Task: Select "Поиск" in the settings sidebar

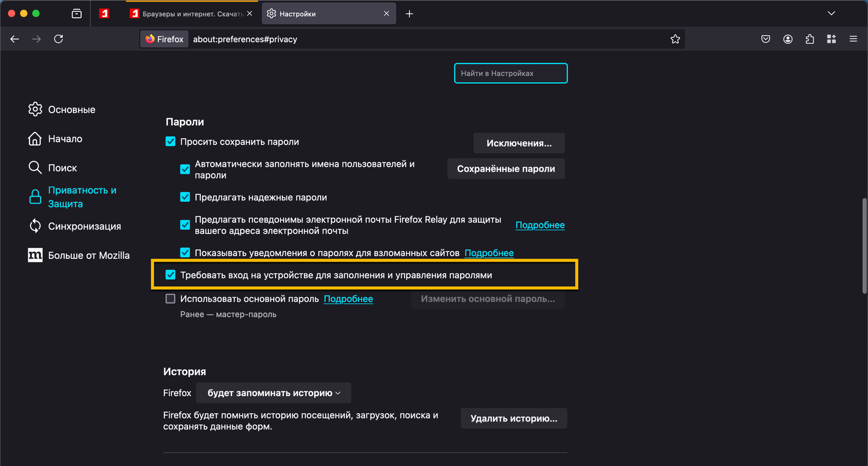Action: [x=62, y=168]
